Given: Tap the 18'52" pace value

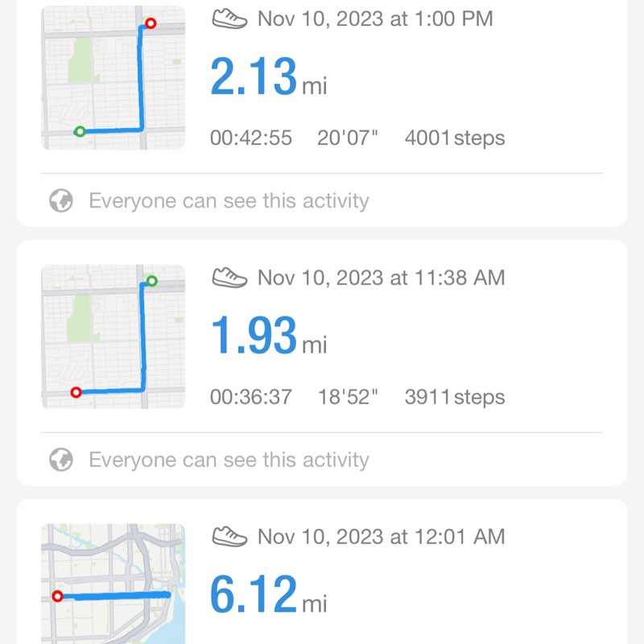Looking at the screenshot, I should (x=348, y=397).
